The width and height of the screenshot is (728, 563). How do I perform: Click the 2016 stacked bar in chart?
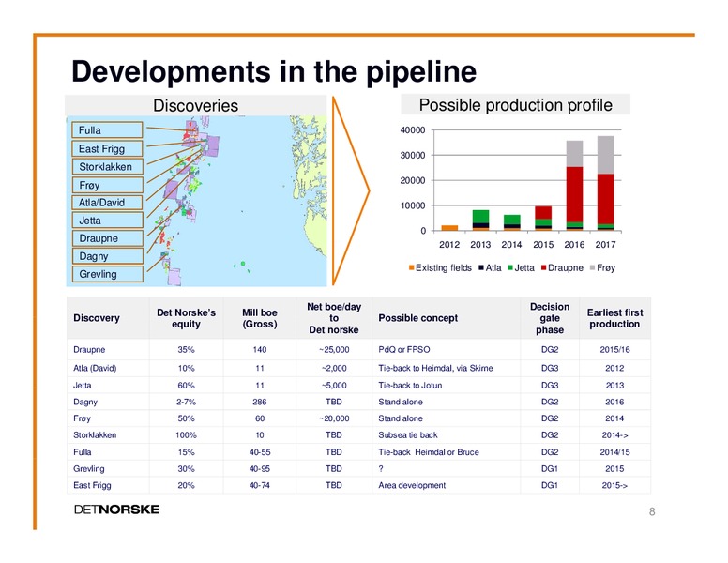pos(574,186)
